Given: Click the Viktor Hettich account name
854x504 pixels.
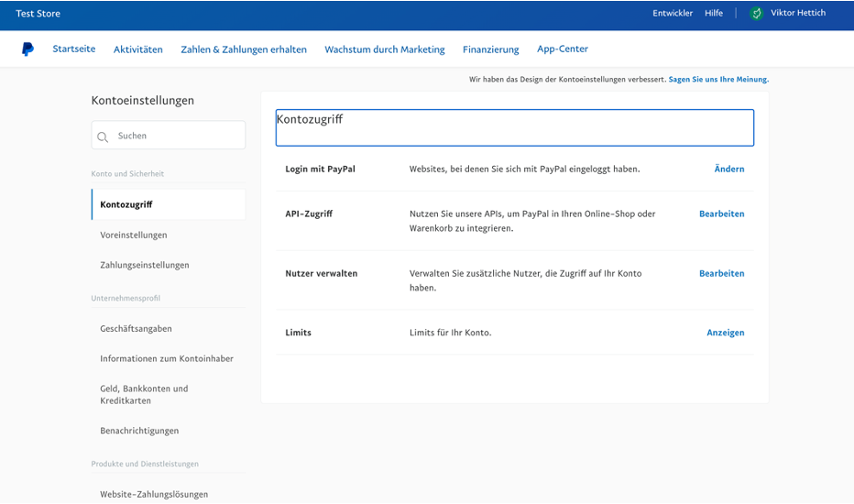Looking at the screenshot, I should (x=798, y=13).
